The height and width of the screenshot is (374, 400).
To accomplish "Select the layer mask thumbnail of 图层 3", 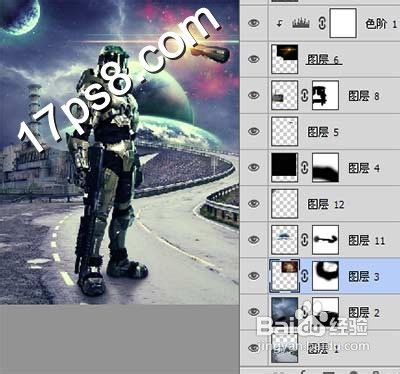I will [325, 276].
